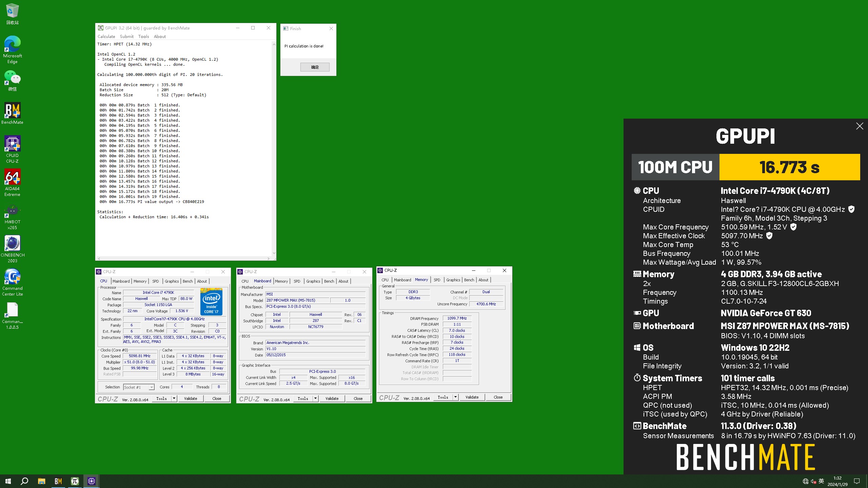Click the Uncore Frequency value 4700.6 MHz
Screen dimensions: 868x488
[x=486, y=304]
